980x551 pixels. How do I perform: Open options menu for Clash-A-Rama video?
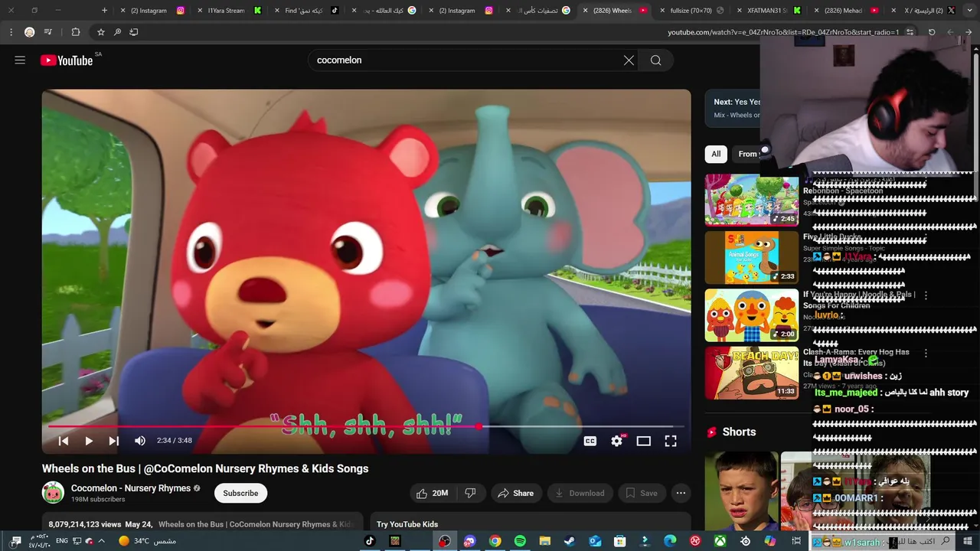[926, 354]
